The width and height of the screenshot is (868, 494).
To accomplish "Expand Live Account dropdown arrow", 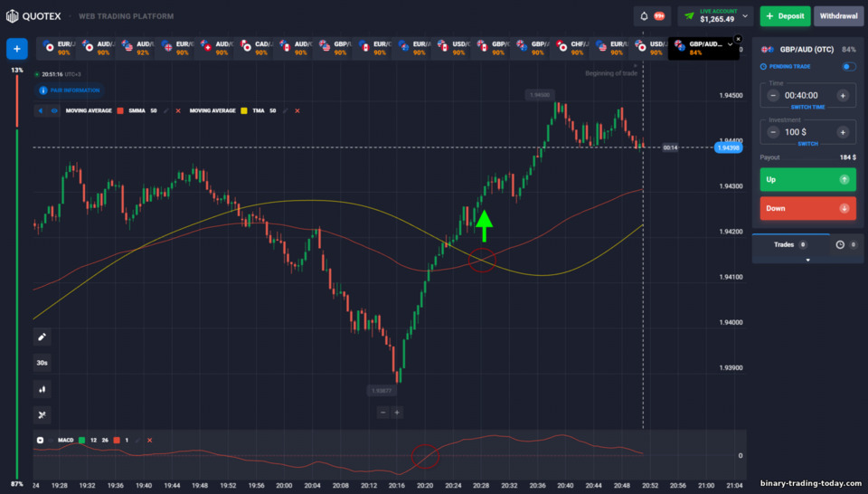I will tap(745, 16).
